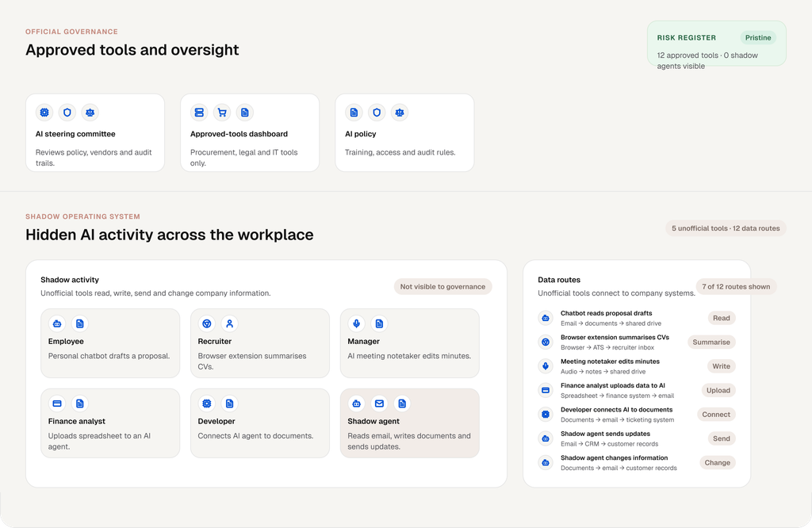Click the Recruiter card title
The width and height of the screenshot is (812, 528).
click(214, 342)
